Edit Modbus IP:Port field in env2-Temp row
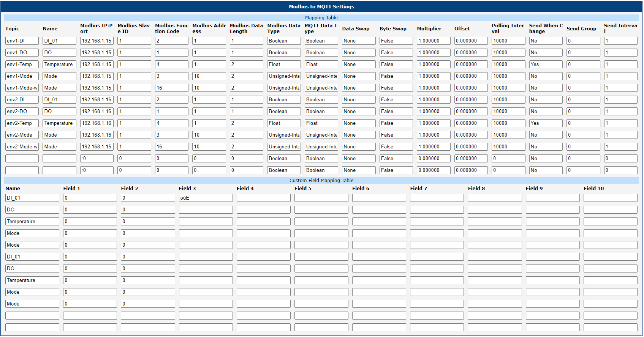 97,123
